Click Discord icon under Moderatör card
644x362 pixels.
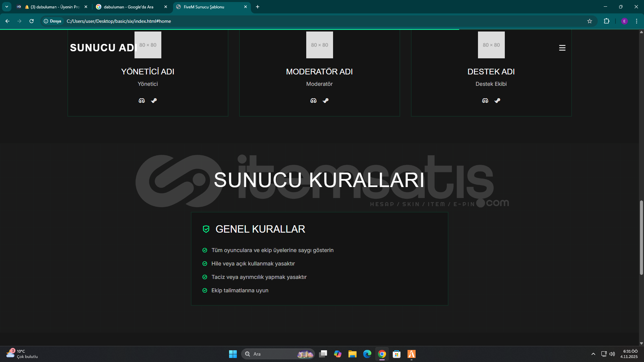click(313, 101)
